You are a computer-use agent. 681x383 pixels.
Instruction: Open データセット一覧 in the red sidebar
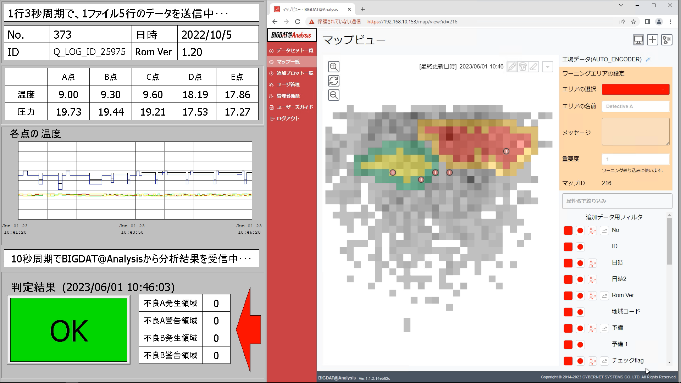click(291, 51)
